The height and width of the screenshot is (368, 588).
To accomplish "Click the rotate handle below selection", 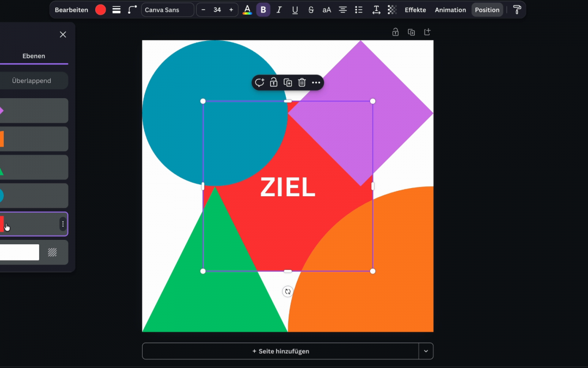I will coord(287,291).
